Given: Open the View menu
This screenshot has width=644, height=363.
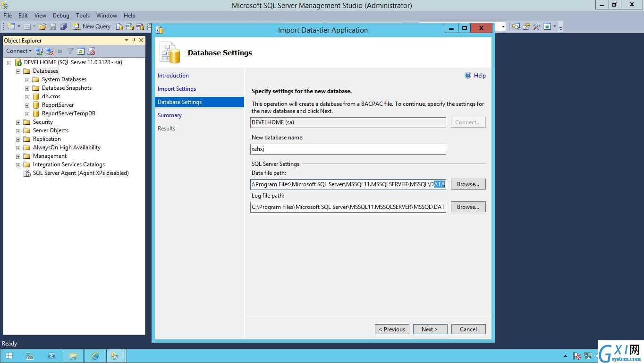Looking at the screenshot, I should point(41,16).
